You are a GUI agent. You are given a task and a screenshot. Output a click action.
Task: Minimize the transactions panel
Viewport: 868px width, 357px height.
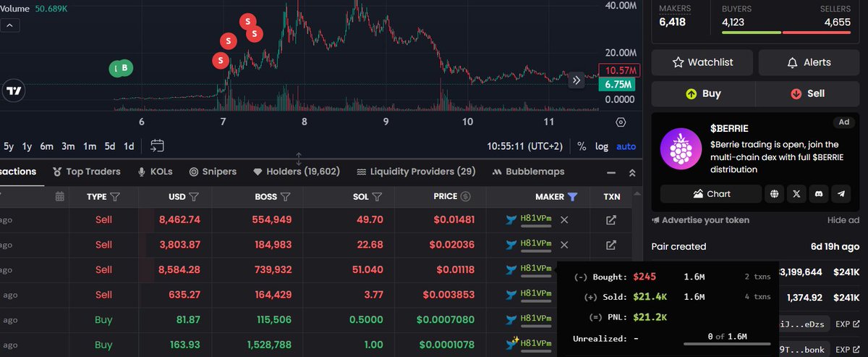[613, 172]
